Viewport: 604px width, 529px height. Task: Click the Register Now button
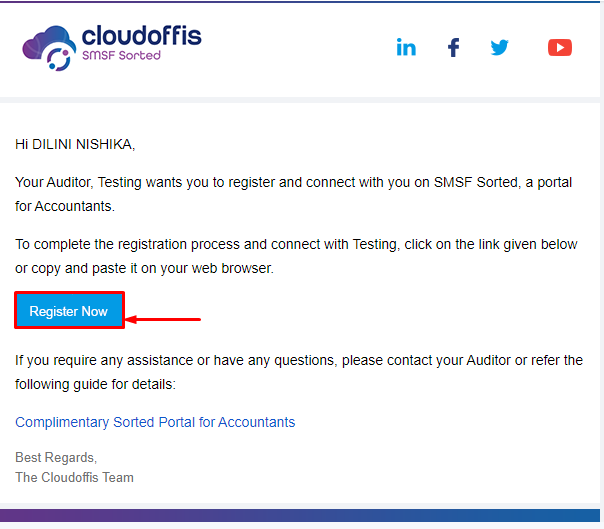click(69, 311)
